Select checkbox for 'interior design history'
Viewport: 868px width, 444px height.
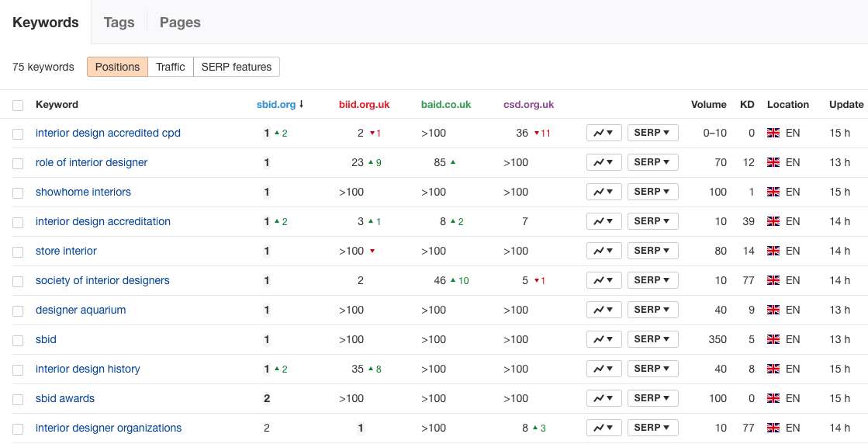click(x=18, y=369)
